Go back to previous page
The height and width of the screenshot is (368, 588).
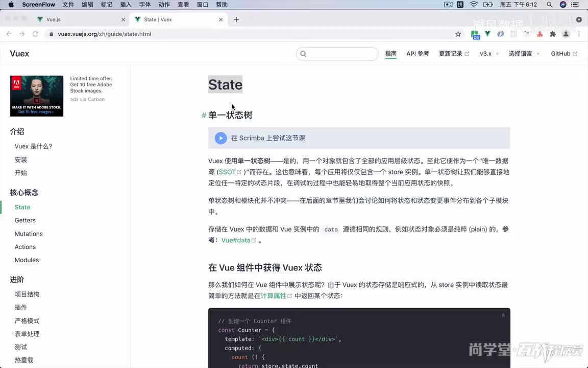click(x=9, y=34)
